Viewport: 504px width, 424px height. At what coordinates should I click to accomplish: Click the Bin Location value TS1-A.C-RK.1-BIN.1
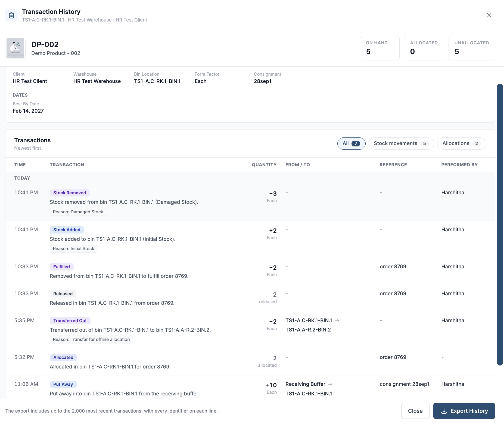tap(157, 81)
